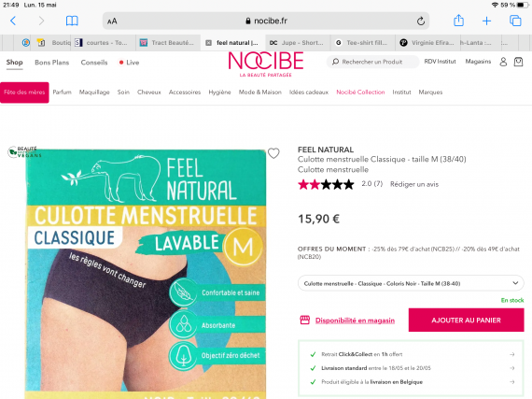Show all tabs overview icon
Image resolution: width=532 pixels, height=399 pixels.
[515, 21]
